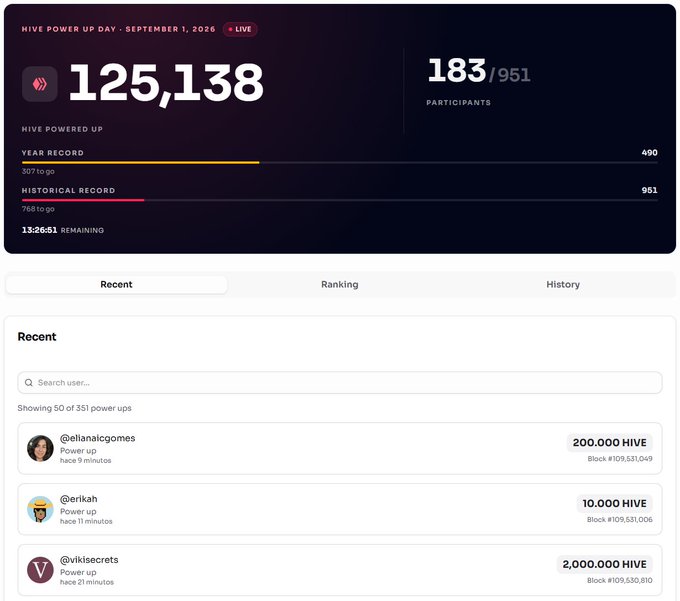Screen dimensions: 680x601
Task: Click the 'hace 21 minutos' timestamp
Action: (x=87, y=582)
